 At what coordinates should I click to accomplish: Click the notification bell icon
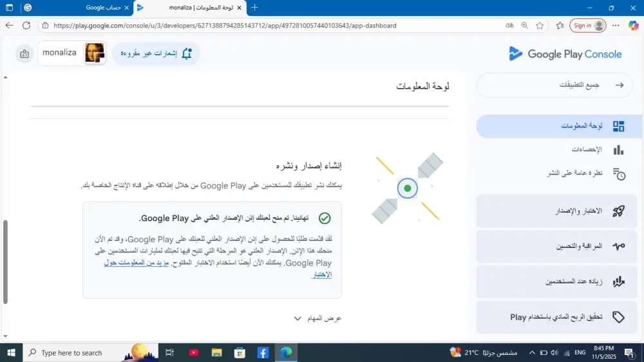pyautogui.click(x=187, y=53)
